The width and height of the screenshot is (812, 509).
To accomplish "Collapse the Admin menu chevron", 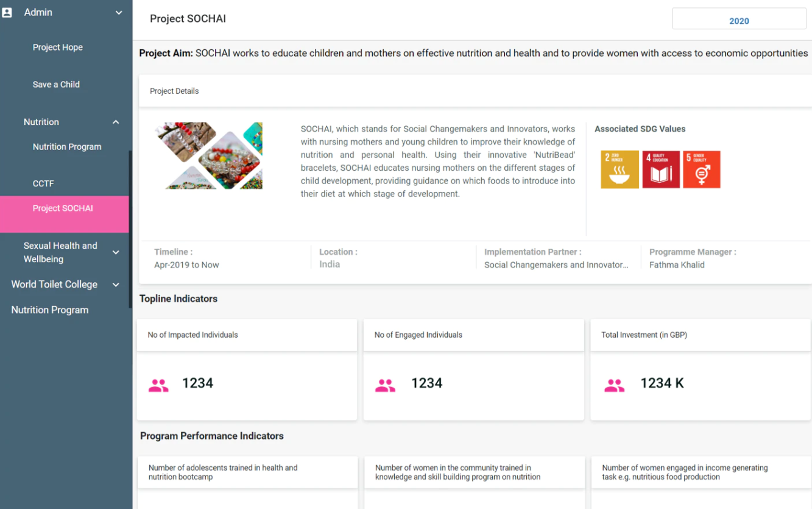I will coord(119,13).
